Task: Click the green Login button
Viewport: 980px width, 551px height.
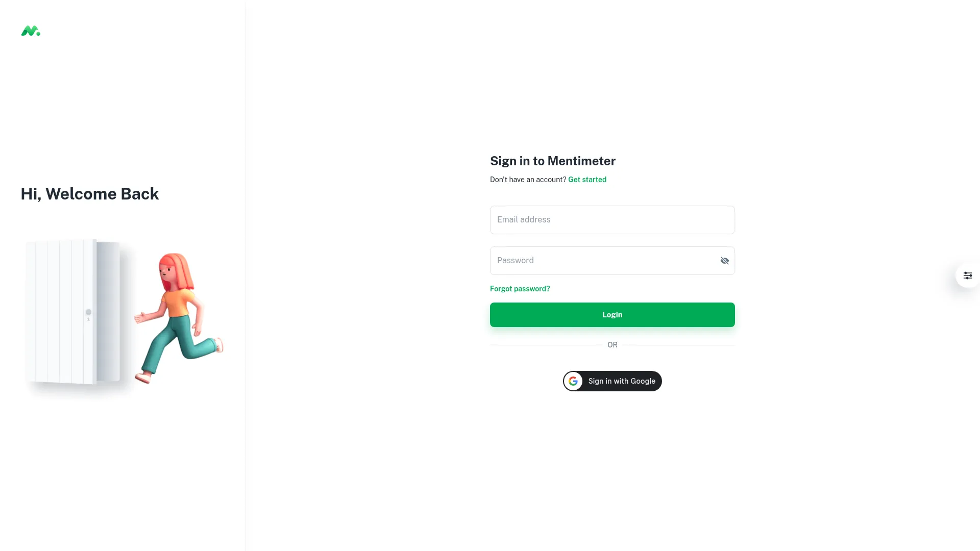Action: (x=612, y=315)
